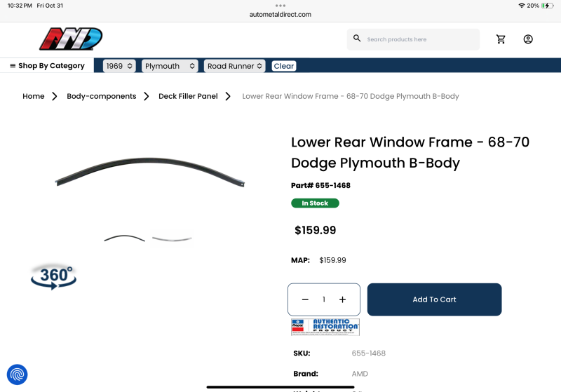Launch the 360° product view
Screen dimensions: 561x392
point(54,277)
